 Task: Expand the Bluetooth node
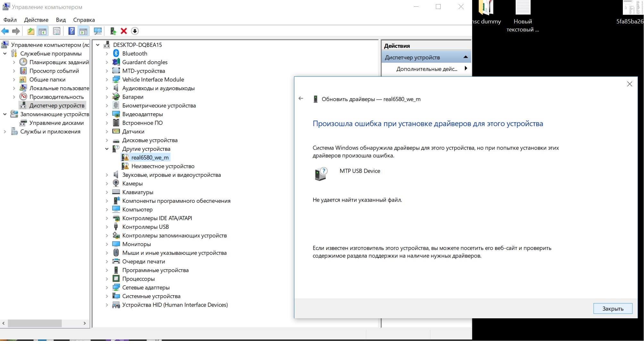[x=107, y=54]
